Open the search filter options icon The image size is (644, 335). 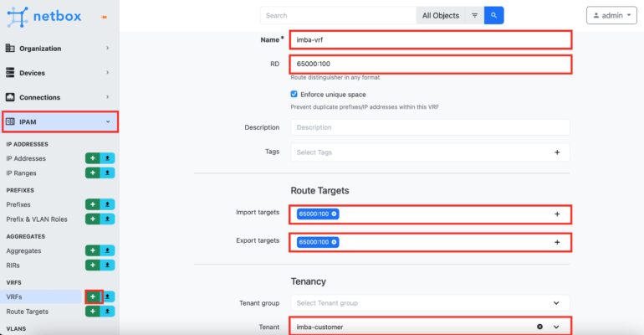click(474, 15)
